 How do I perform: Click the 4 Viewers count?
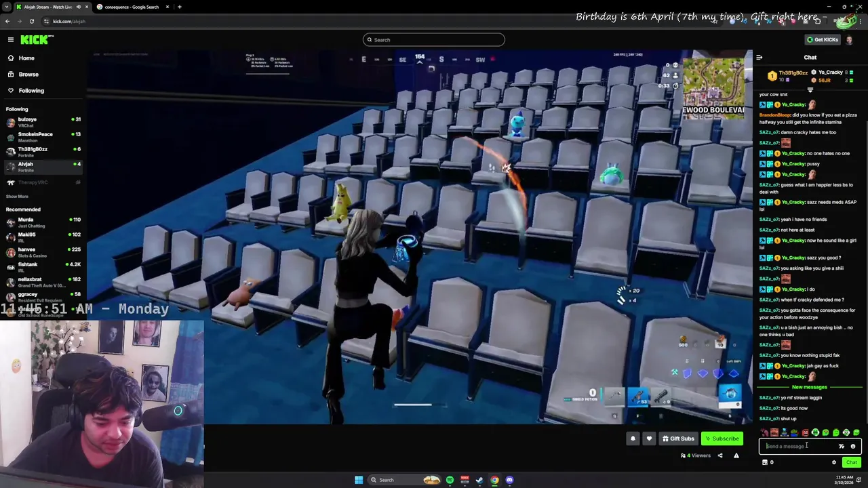pyautogui.click(x=696, y=455)
